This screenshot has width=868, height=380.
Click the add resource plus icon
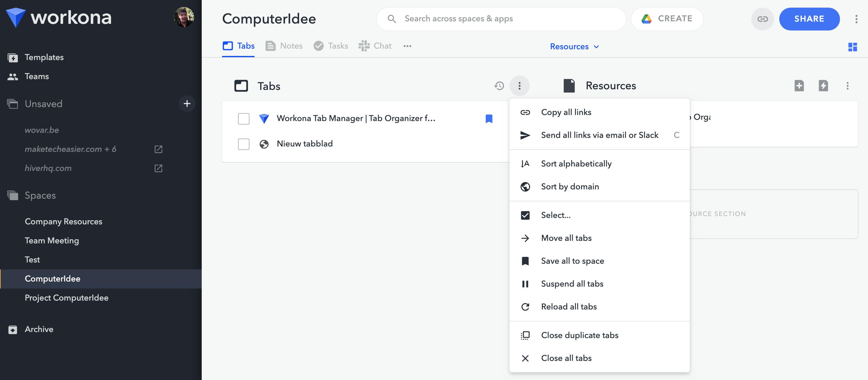[x=799, y=85]
